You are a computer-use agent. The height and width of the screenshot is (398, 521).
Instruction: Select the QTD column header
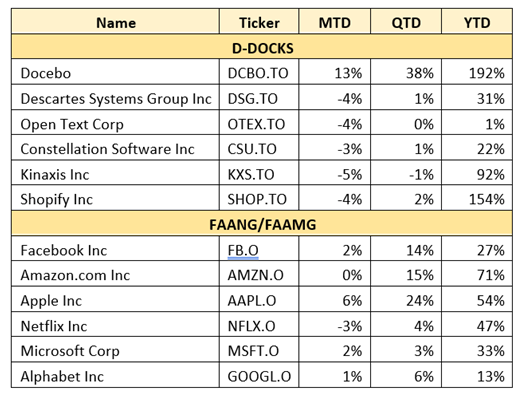(x=406, y=22)
